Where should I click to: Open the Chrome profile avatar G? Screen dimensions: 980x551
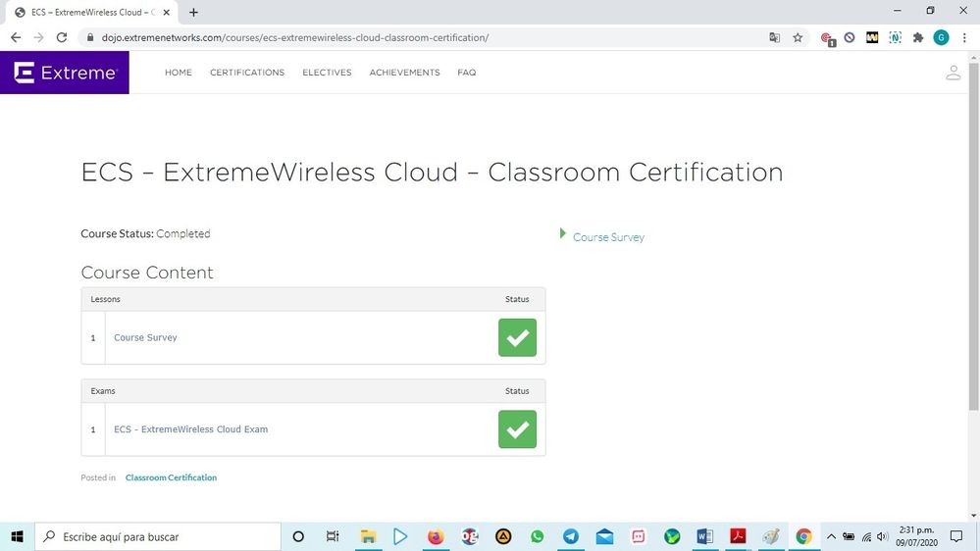point(941,37)
